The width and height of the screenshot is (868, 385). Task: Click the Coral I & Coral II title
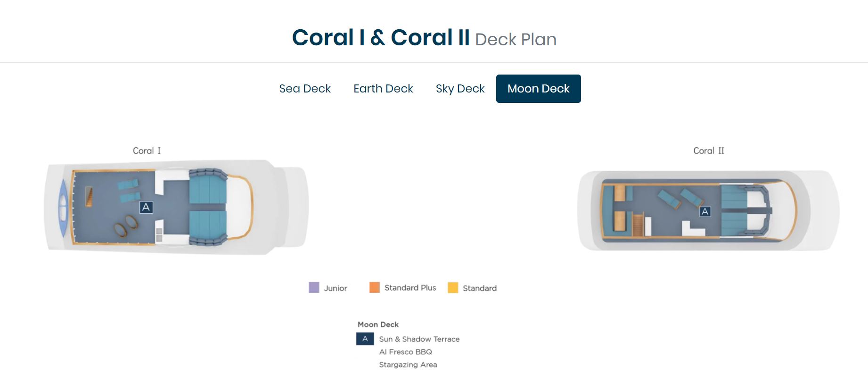click(381, 38)
